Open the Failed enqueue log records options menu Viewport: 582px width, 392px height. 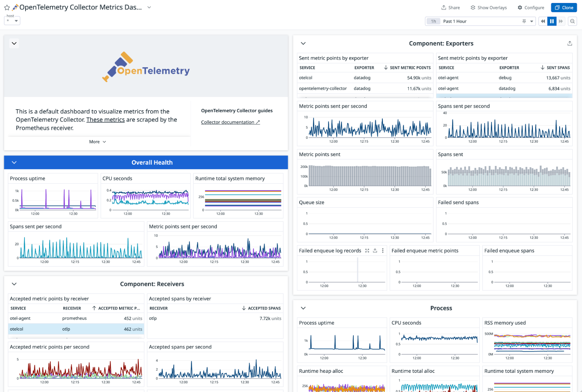click(383, 251)
